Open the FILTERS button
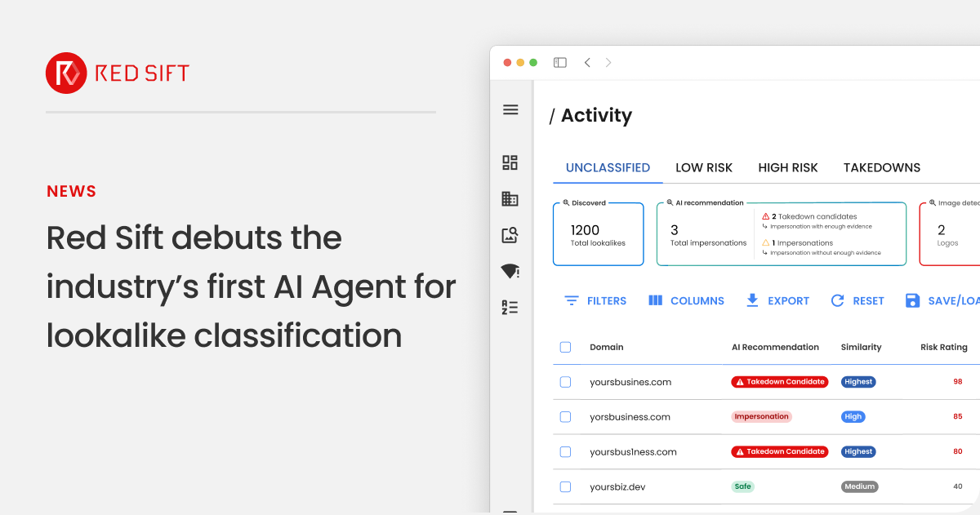 [595, 300]
